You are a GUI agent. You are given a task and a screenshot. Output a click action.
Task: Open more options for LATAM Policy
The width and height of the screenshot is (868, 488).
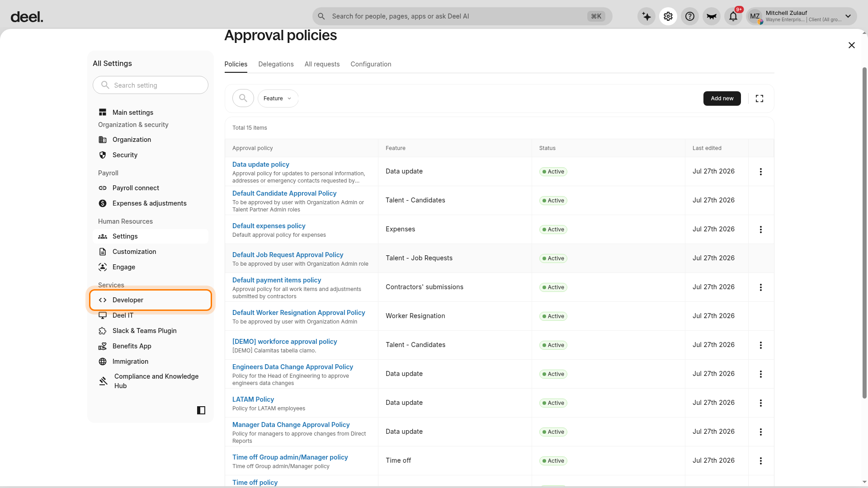761,403
